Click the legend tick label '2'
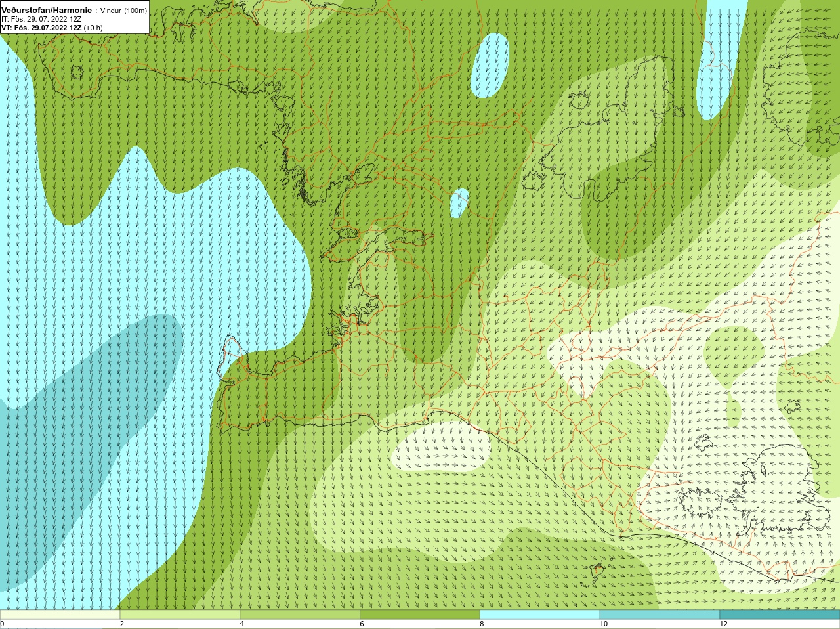Screen dimensions: 840x629 [122, 624]
